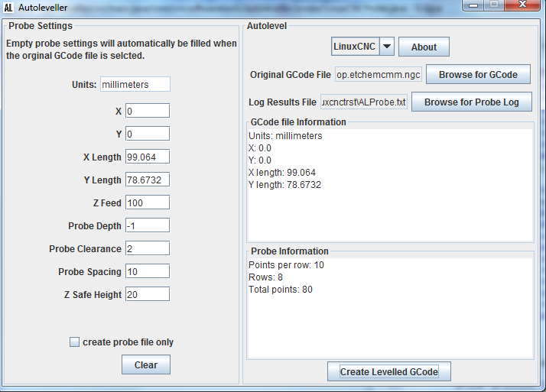The image size is (546, 392).
Task: Click the LinuxCNC combo box text
Action: (355, 47)
